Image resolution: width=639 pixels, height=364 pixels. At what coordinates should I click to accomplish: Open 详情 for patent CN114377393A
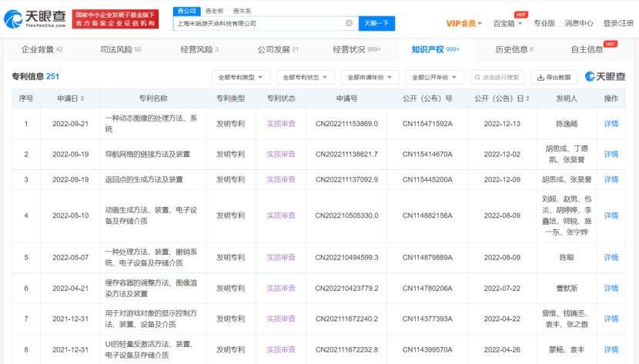(611, 319)
